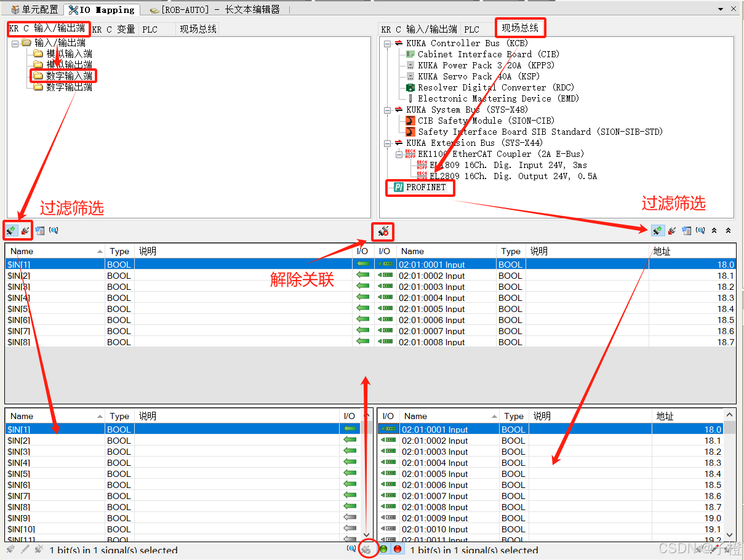This screenshot has width=744, height=560.
Task: Collapse KUKA Extension Bus (SYS-X44) node
Action: [x=387, y=143]
